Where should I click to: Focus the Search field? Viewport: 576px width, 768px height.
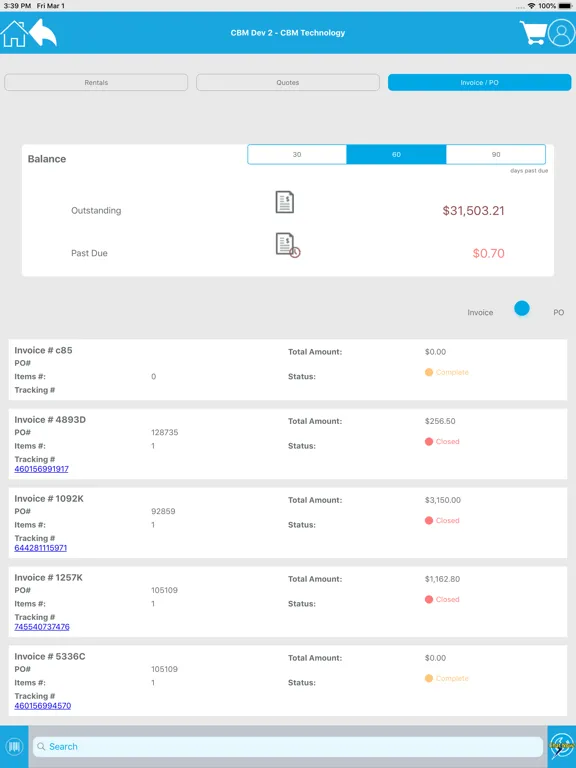tap(288, 746)
